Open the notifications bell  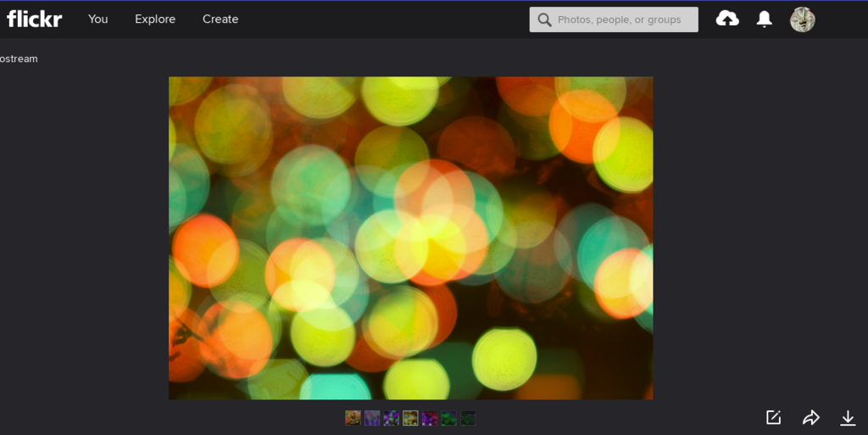764,19
